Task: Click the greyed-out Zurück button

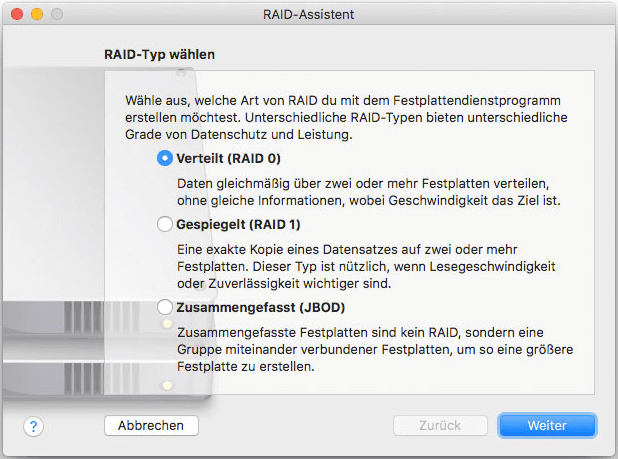Action: point(440,426)
